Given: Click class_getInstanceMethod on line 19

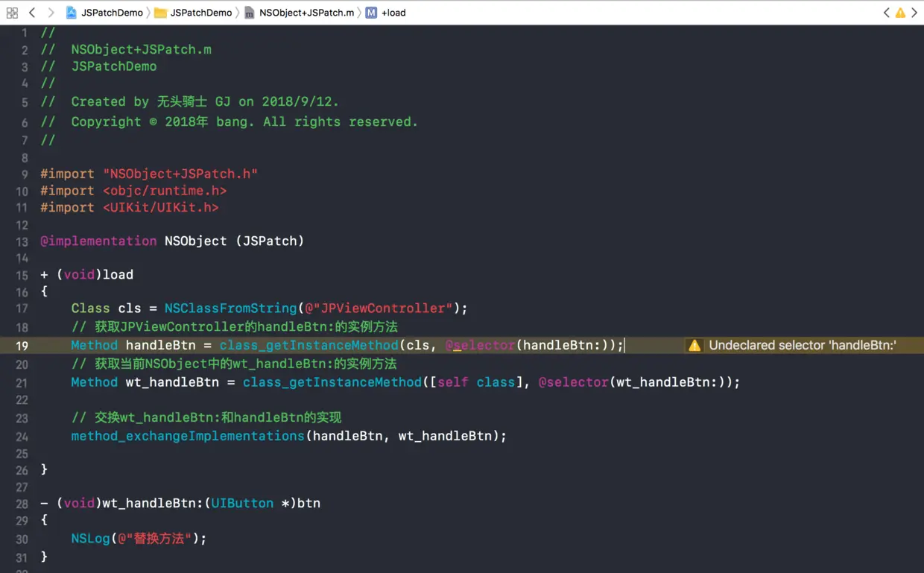Looking at the screenshot, I should (309, 345).
